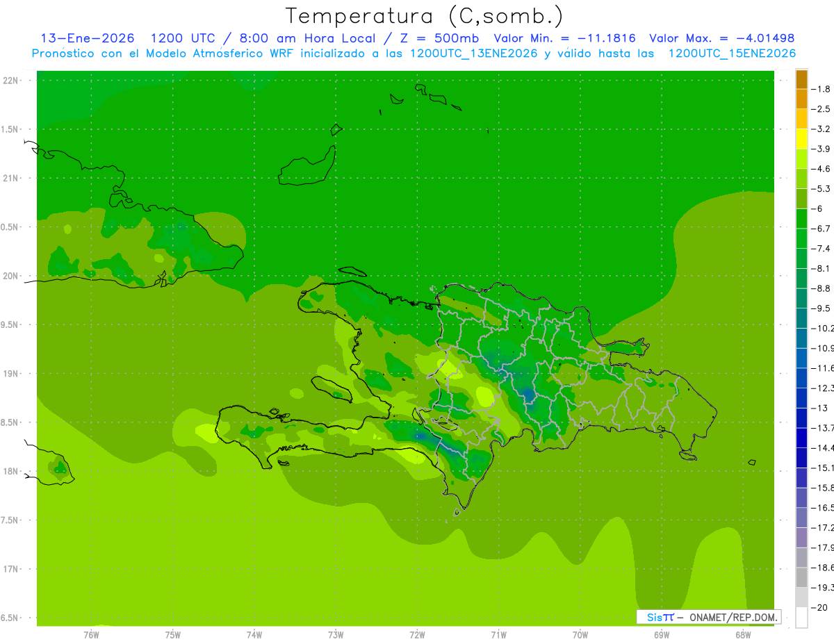Click the -6.7 colorbar tick label
This screenshot has height=644, width=834.
tap(822, 229)
